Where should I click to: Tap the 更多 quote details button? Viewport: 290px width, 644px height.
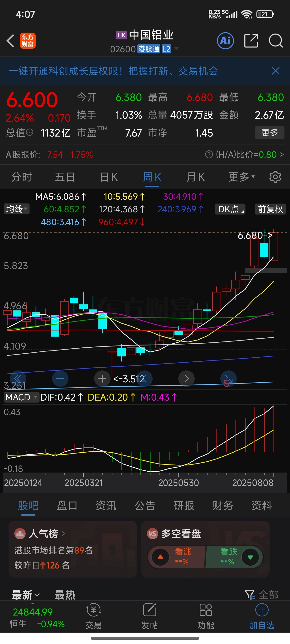pyautogui.click(x=270, y=132)
